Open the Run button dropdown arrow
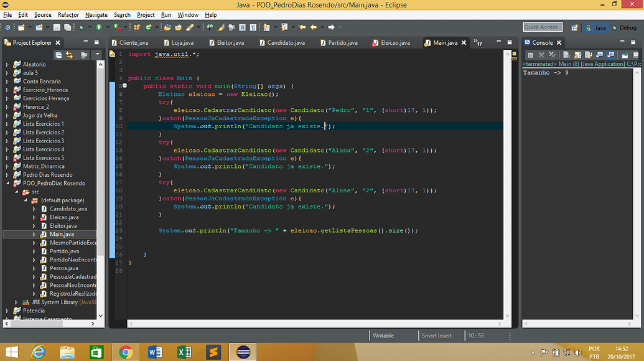This screenshot has height=361, width=644. tap(108, 27)
